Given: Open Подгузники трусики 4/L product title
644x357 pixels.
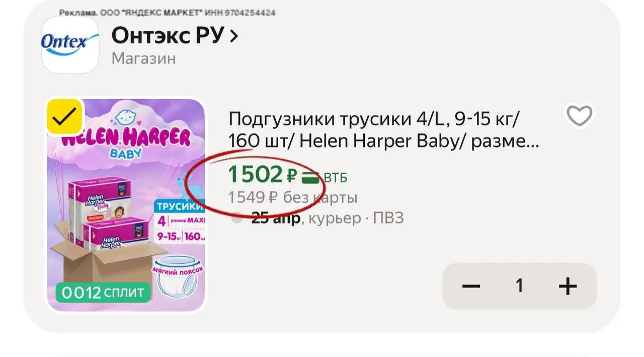Looking at the screenshot, I should (383, 130).
